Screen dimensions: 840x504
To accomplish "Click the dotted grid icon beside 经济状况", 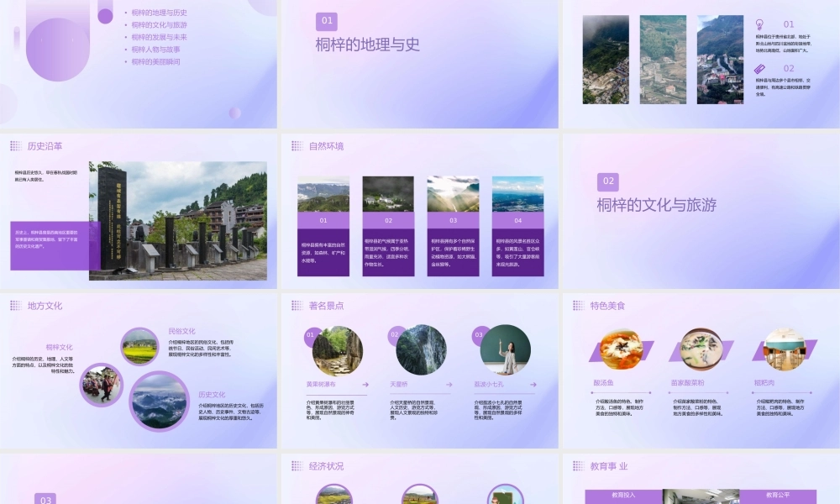I will point(297,466).
